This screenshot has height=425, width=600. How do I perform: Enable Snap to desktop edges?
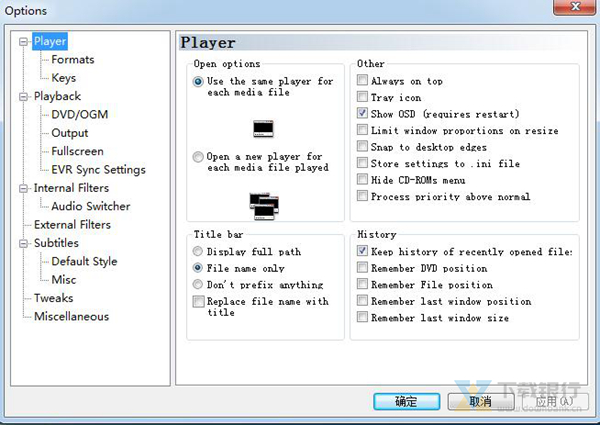362,146
